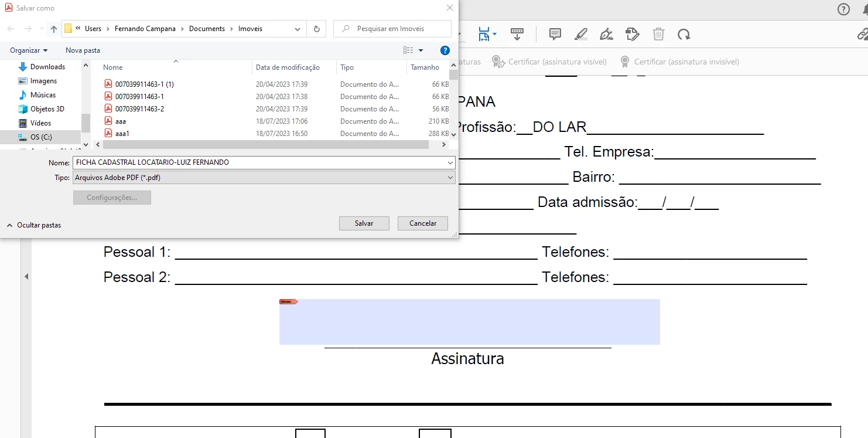Click the blue signature field in document

click(x=469, y=321)
